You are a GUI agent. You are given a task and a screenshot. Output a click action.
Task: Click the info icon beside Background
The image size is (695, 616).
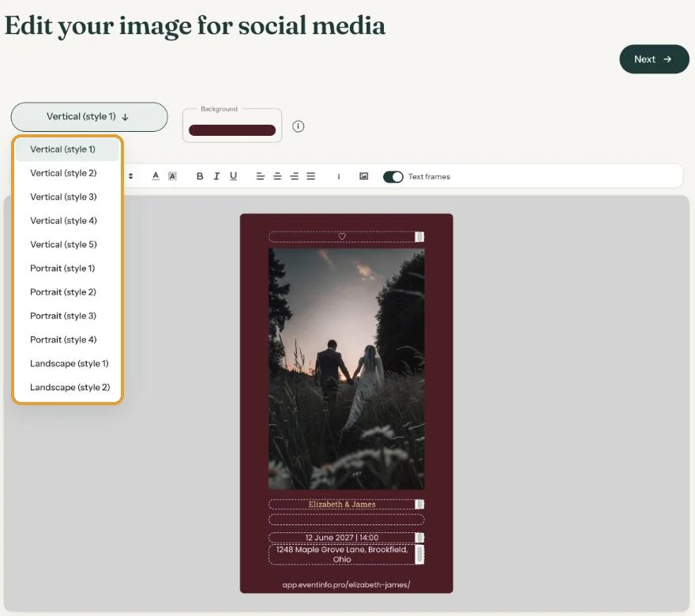point(299,126)
